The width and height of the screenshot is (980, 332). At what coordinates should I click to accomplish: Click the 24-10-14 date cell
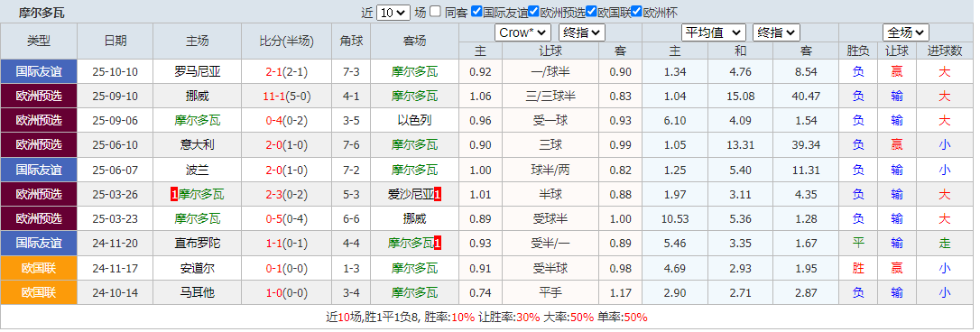click(115, 292)
